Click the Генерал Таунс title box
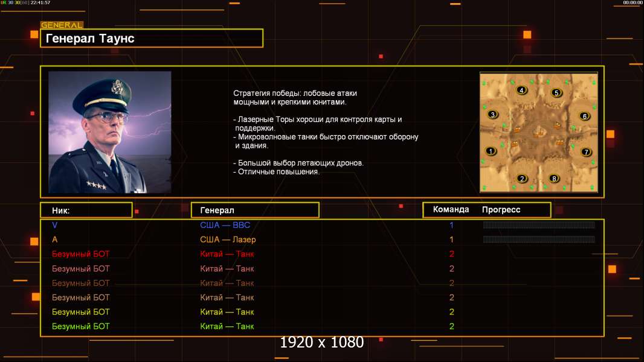This screenshot has height=362, width=644. 152,38
